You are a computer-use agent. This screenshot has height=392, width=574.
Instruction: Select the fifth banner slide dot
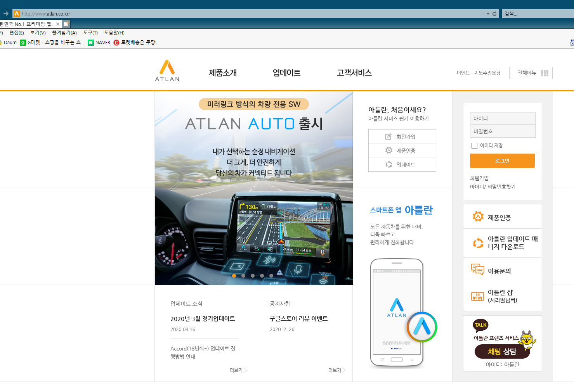(271, 276)
